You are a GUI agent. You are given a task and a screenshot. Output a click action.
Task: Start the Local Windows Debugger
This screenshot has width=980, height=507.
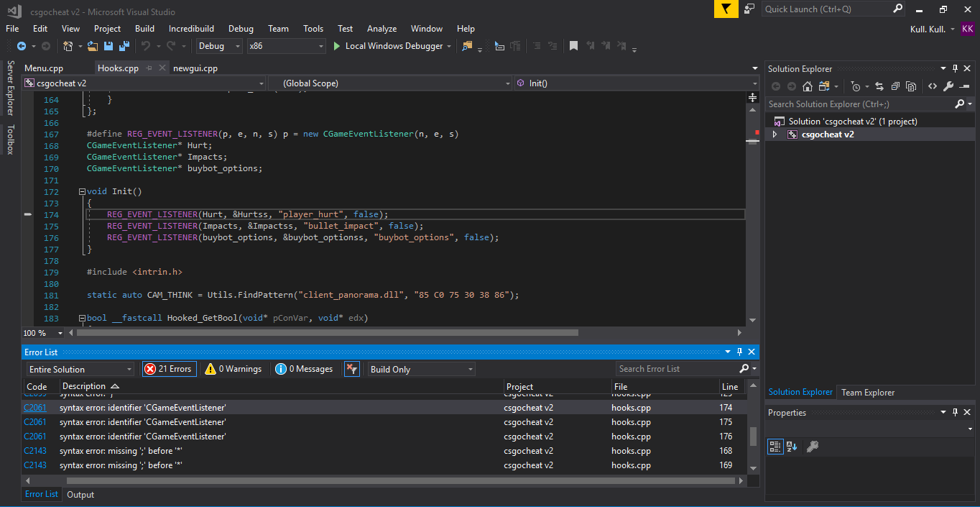[388, 46]
